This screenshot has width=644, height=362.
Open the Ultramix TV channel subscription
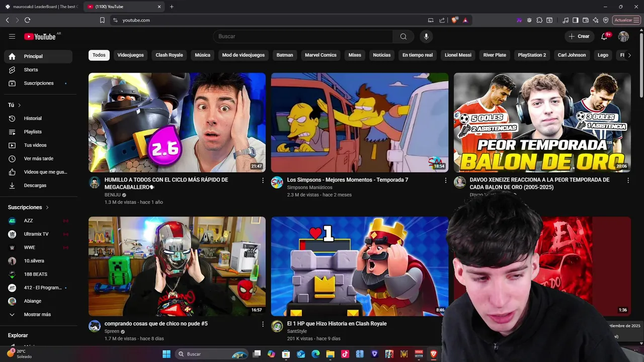click(x=38, y=234)
